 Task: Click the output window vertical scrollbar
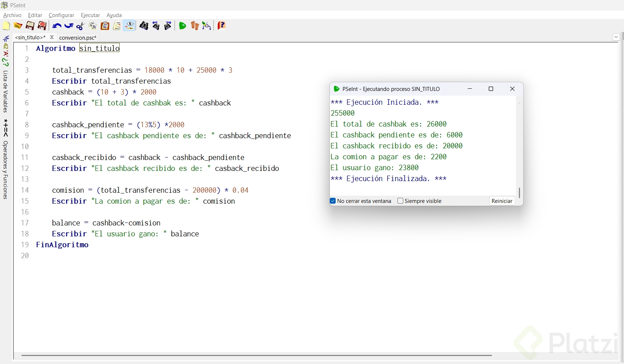pos(519,192)
